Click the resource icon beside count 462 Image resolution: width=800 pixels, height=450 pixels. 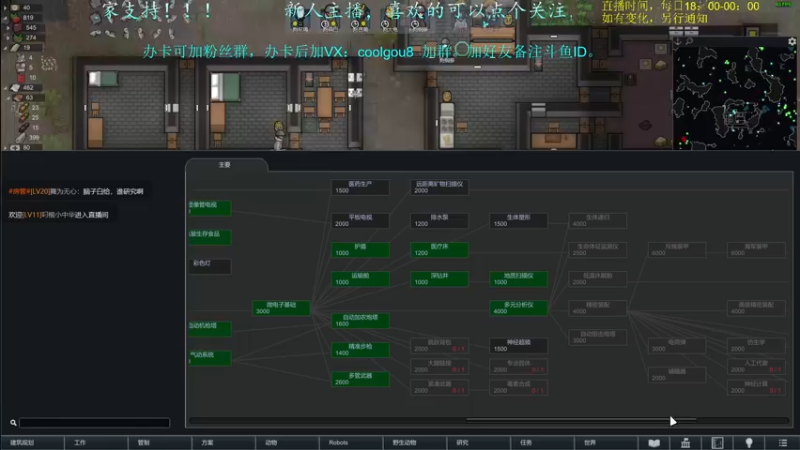15,87
